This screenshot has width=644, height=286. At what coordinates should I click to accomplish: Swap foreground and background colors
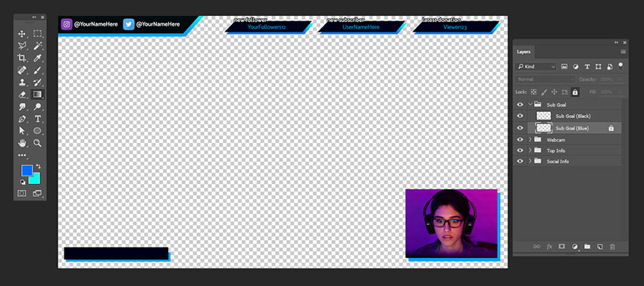pyautogui.click(x=38, y=166)
